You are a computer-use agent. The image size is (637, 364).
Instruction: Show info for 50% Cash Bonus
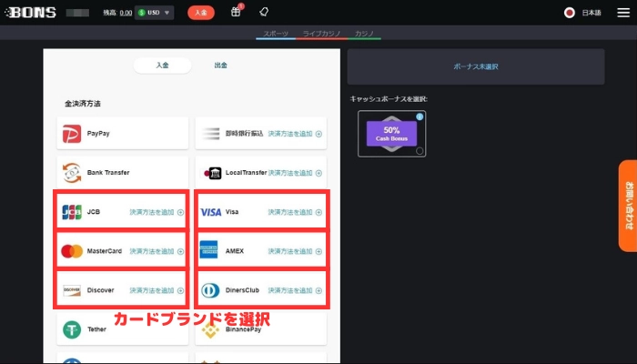tap(420, 116)
